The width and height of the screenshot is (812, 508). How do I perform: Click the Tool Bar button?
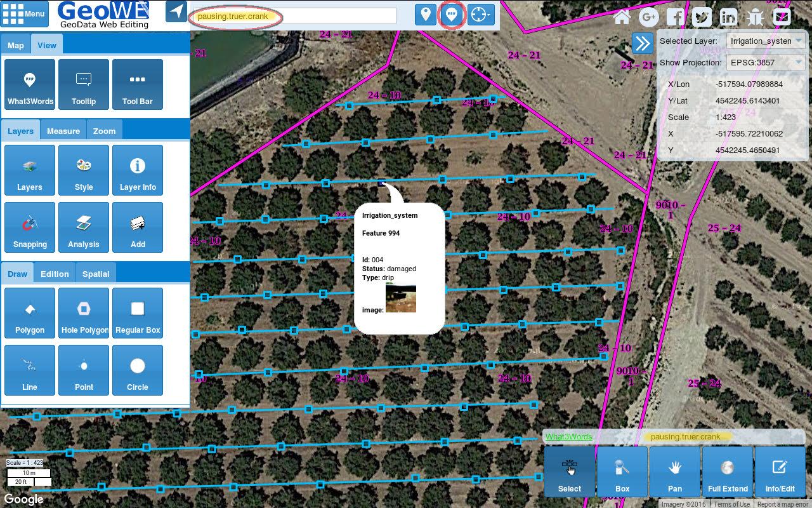(x=138, y=84)
